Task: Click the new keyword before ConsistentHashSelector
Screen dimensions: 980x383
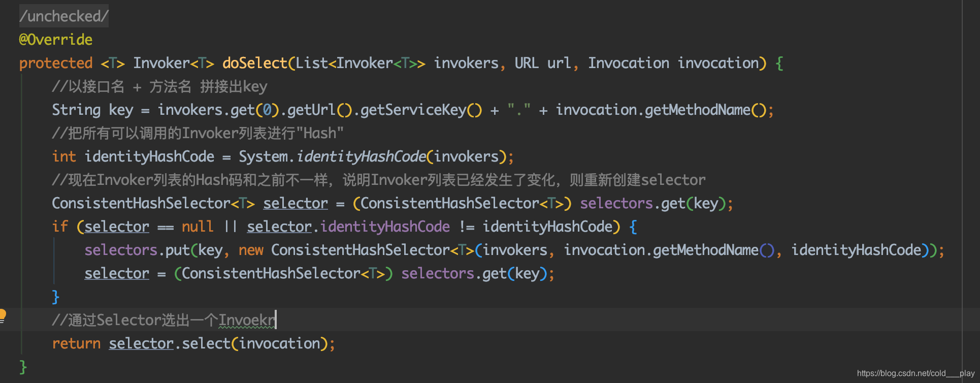Action: click(x=251, y=250)
